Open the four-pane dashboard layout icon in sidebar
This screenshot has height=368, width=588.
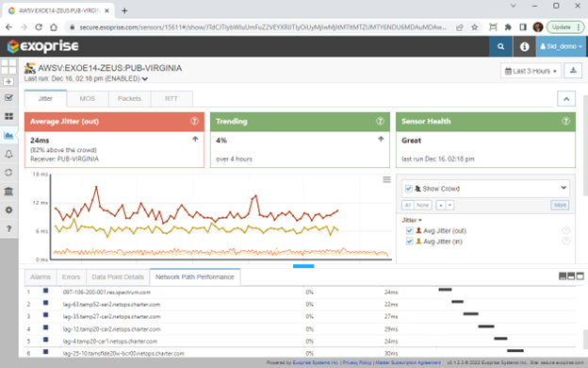tap(8, 66)
